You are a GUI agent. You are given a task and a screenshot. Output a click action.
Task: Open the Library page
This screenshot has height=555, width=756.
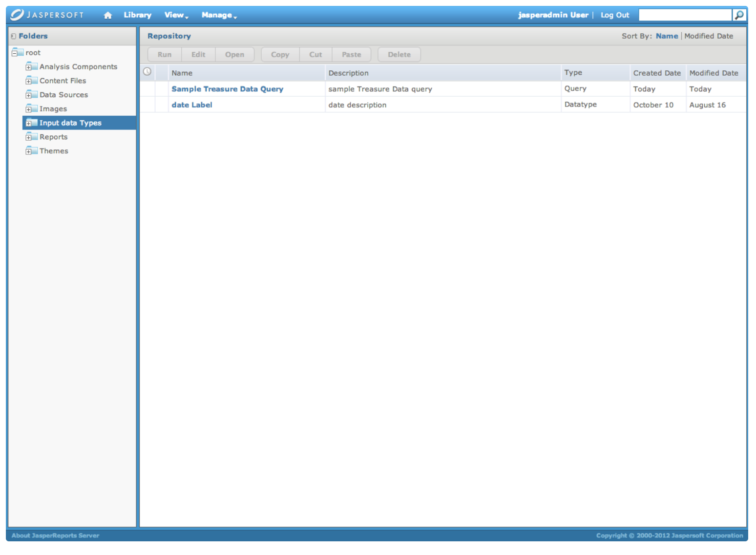137,15
